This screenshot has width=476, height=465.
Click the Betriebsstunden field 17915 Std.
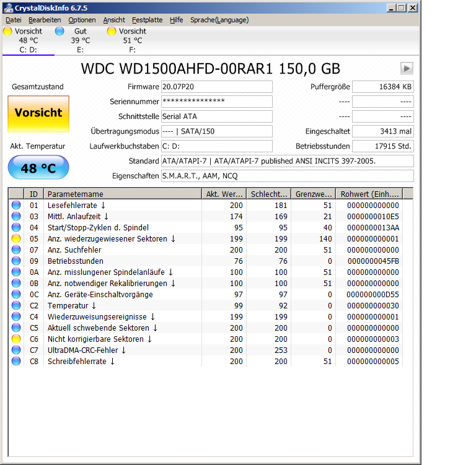pyautogui.click(x=383, y=146)
